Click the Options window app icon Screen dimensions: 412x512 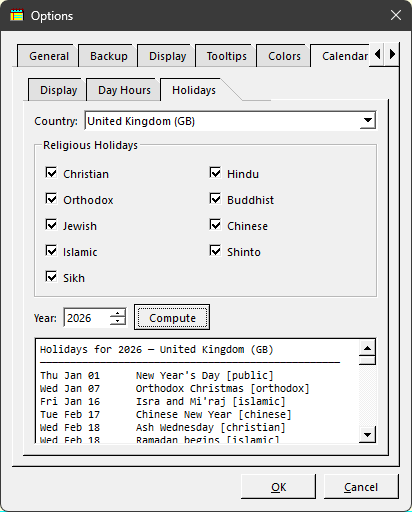click(17, 15)
